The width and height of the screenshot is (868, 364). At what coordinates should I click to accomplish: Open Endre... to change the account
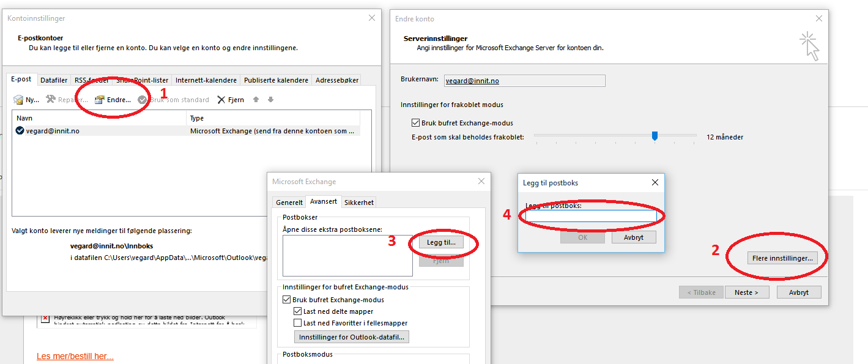(x=113, y=100)
